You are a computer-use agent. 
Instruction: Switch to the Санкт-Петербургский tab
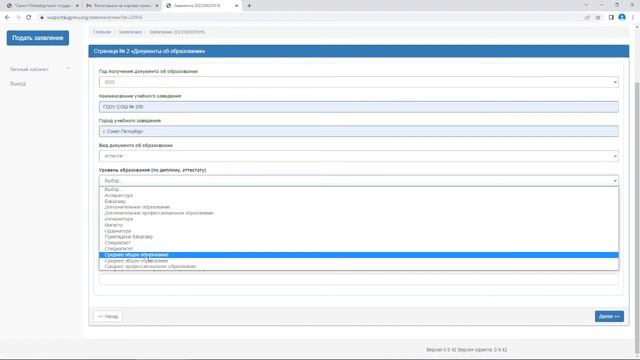42,6
